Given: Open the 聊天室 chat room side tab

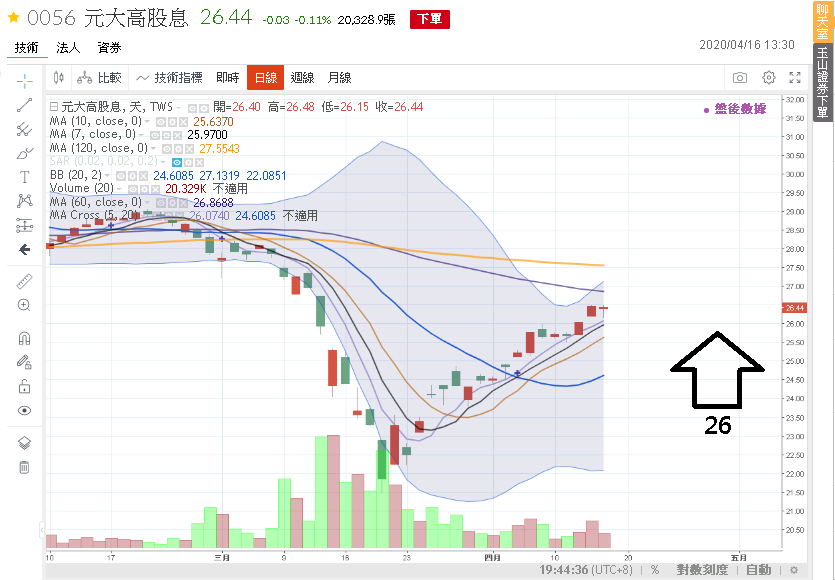Looking at the screenshot, I should [x=823, y=21].
